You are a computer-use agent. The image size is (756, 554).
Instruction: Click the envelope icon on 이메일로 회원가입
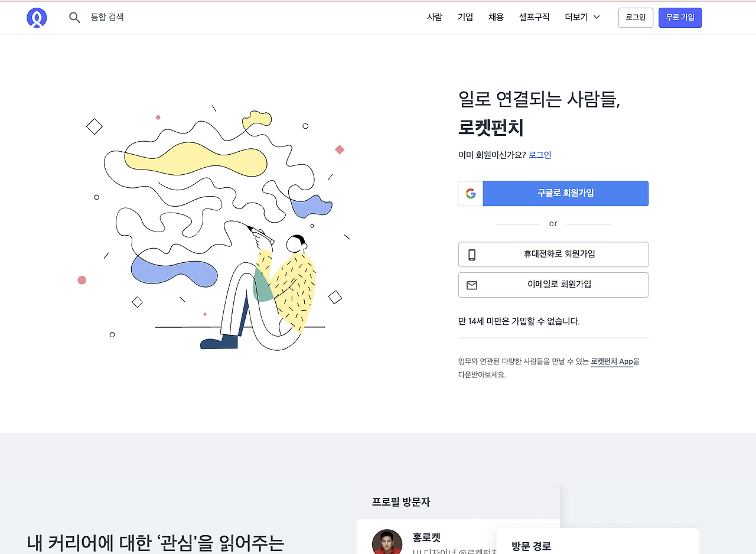click(471, 285)
